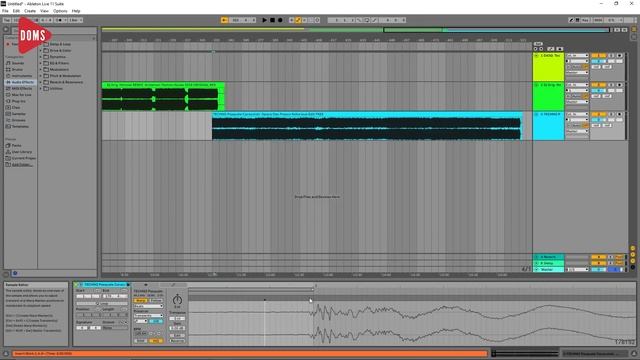Image resolution: width=640 pixels, height=360 pixels.
Task: Enable Draw Mode pencil icon
Action: coord(571,20)
